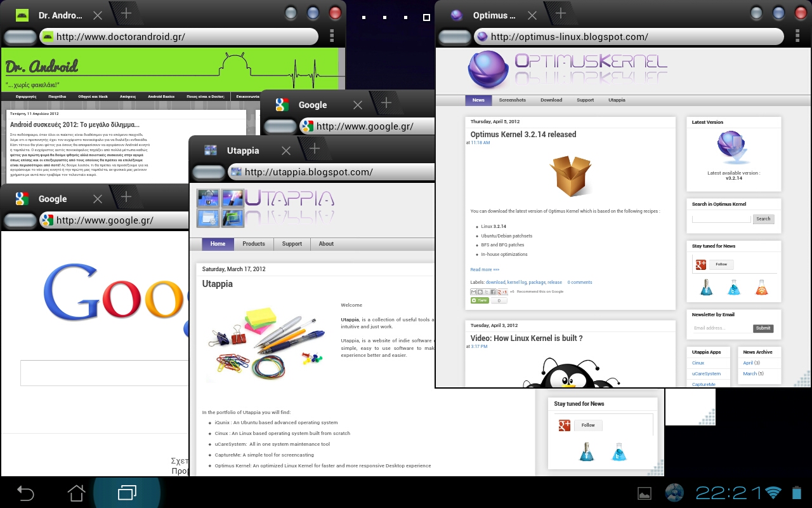Open Παιχνίδια in Dr. Android menu
Viewport: 812px width, 508px height.
coord(57,97)
